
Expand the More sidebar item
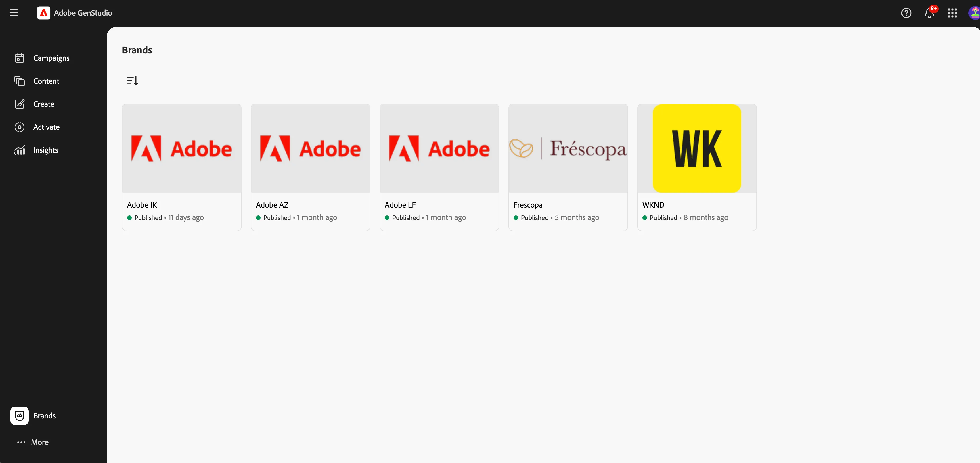[40, 442]
